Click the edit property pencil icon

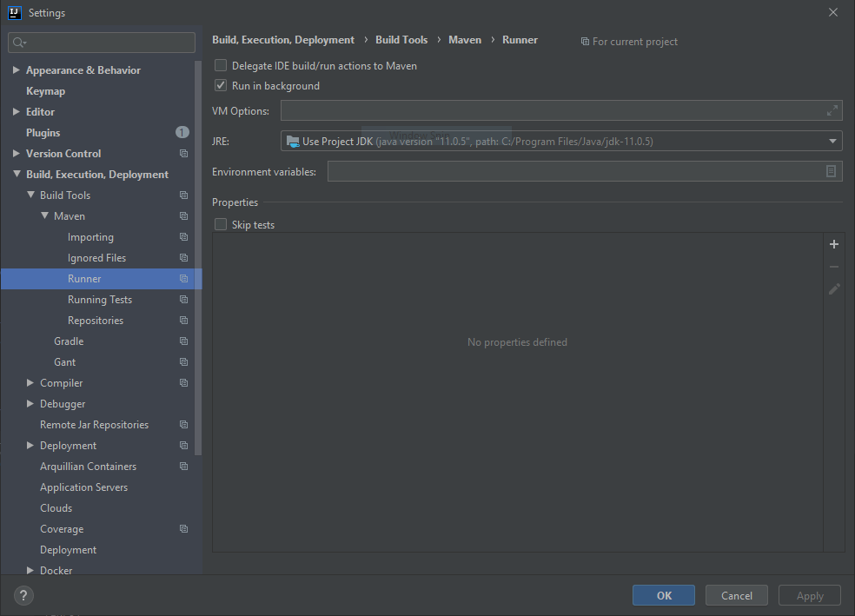834,289
